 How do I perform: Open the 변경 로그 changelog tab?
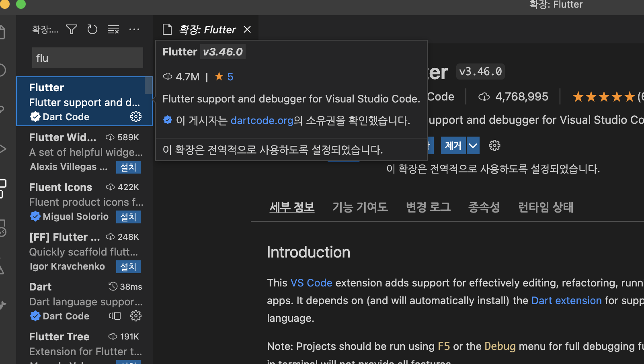tap(428, 207)
